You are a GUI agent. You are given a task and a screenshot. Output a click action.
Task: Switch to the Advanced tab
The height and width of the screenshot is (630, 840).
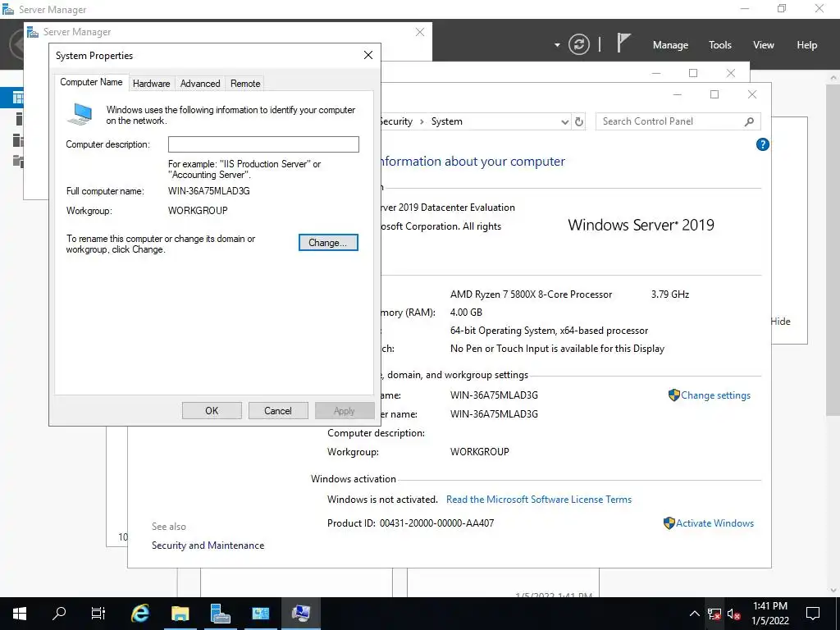[x=200, y=84]
